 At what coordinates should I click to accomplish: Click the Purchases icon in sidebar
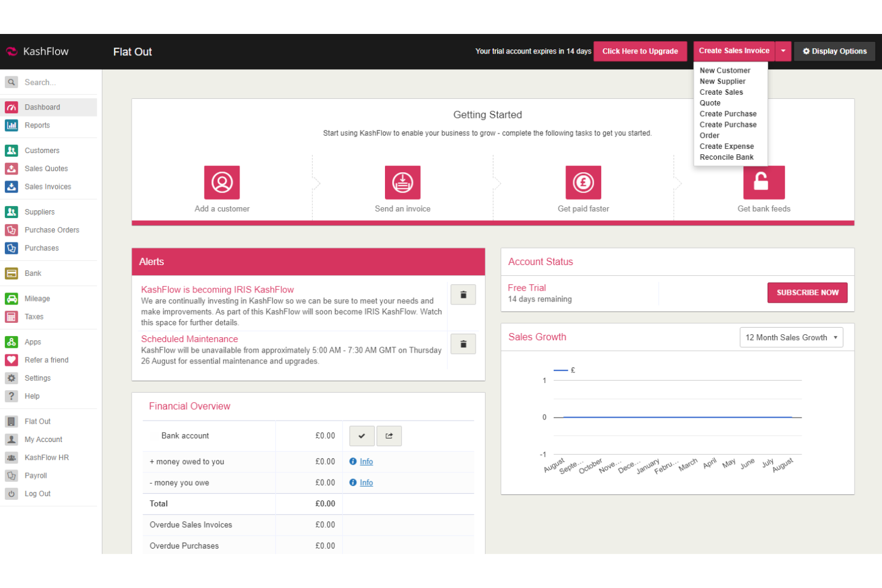coord(11,248)
